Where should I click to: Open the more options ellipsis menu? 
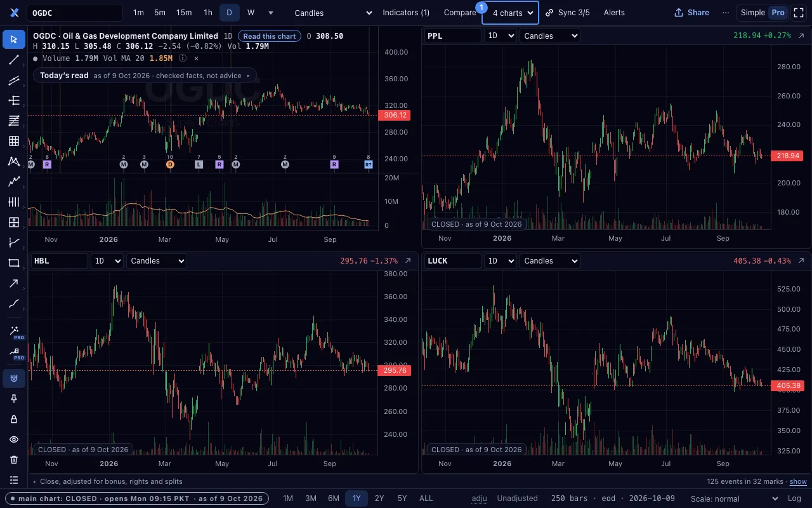[x=726, y=13]
